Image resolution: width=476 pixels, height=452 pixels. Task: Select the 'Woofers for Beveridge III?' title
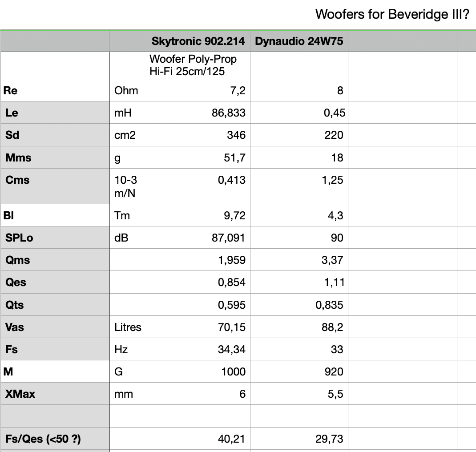click(392, 14)
